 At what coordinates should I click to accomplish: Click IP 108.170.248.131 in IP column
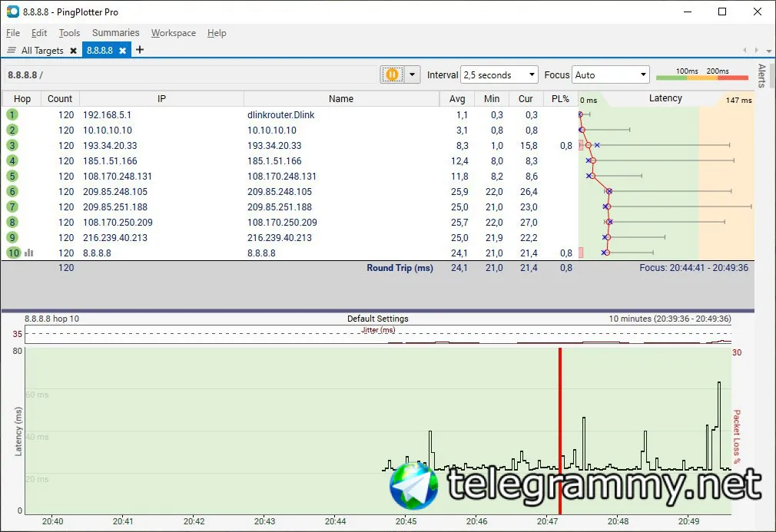(x=118, y=176)
